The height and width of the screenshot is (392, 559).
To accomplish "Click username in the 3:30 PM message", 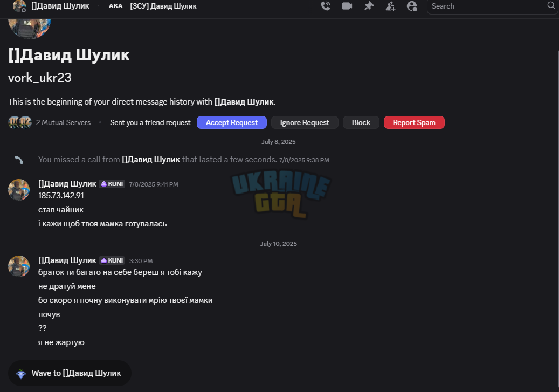I will 67,260.
